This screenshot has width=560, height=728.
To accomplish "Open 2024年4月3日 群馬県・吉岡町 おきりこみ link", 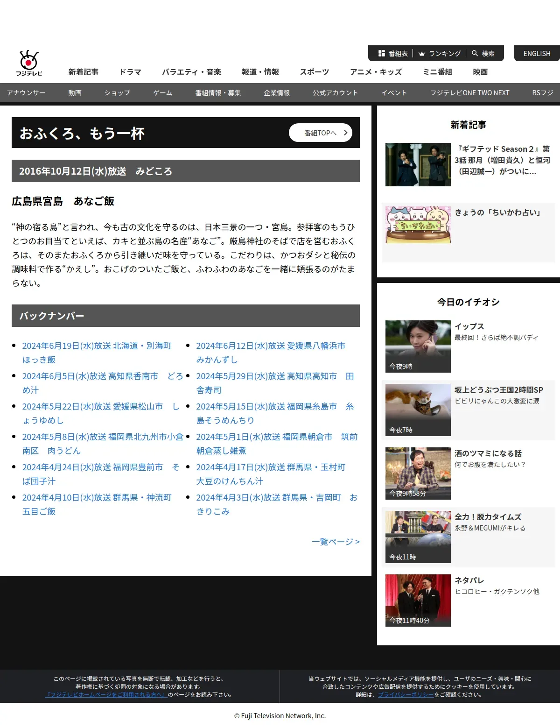I will click(x=277, y=504).
